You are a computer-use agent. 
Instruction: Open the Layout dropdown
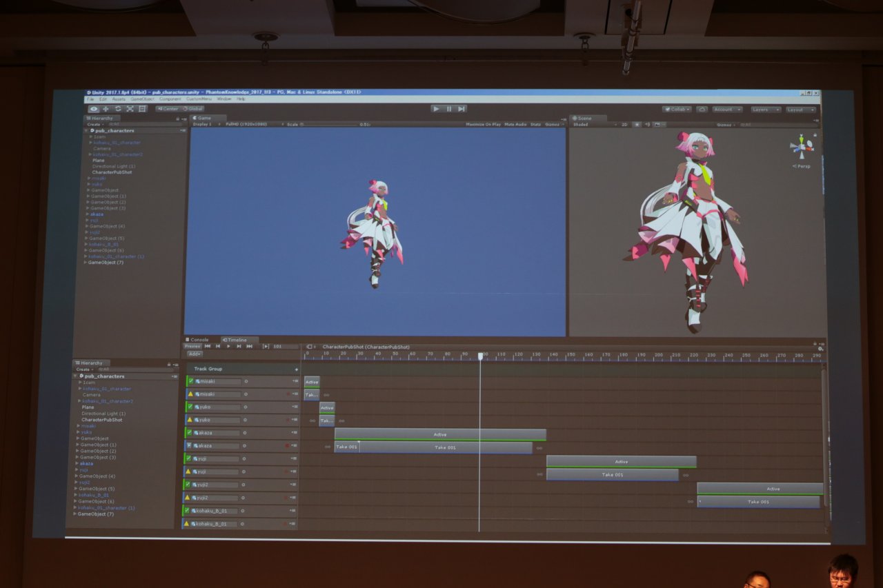point(801,110)
